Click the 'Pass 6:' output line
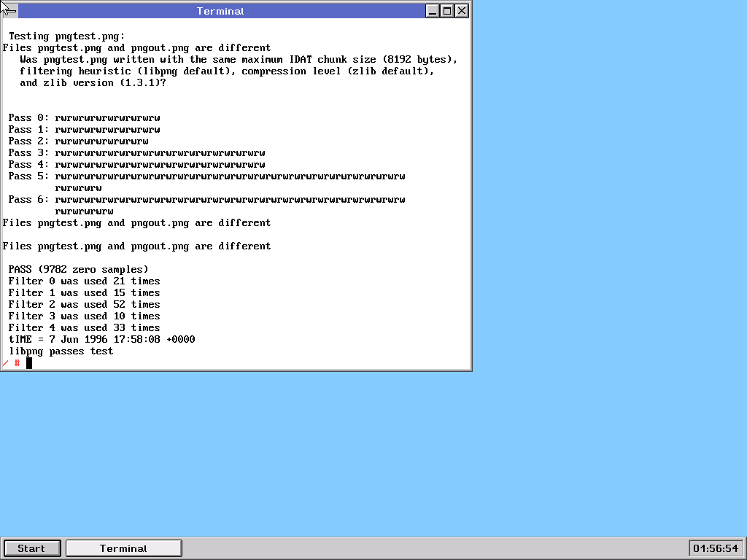Viewport: 747px width, 560px height. point(207,199)
